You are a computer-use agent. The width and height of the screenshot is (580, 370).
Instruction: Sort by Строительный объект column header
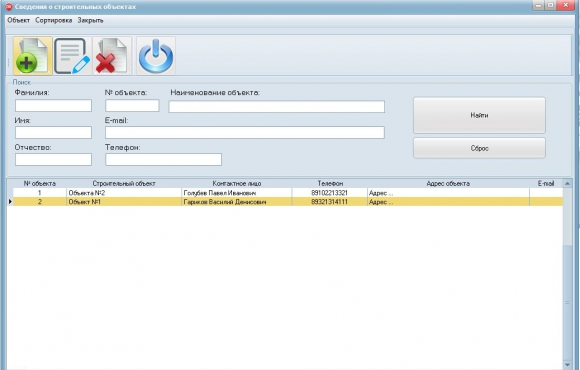(x=124, y=184)
